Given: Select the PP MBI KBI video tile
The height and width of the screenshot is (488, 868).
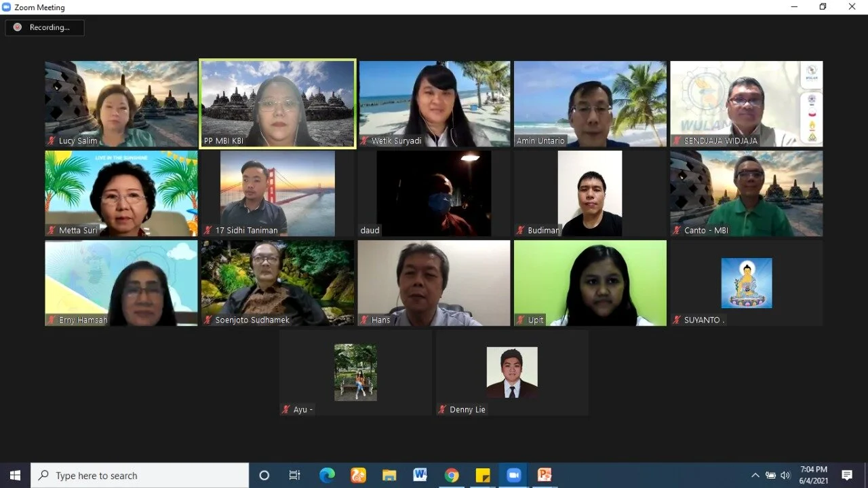Looking at the screenshot, I should (x=277, y=104).
